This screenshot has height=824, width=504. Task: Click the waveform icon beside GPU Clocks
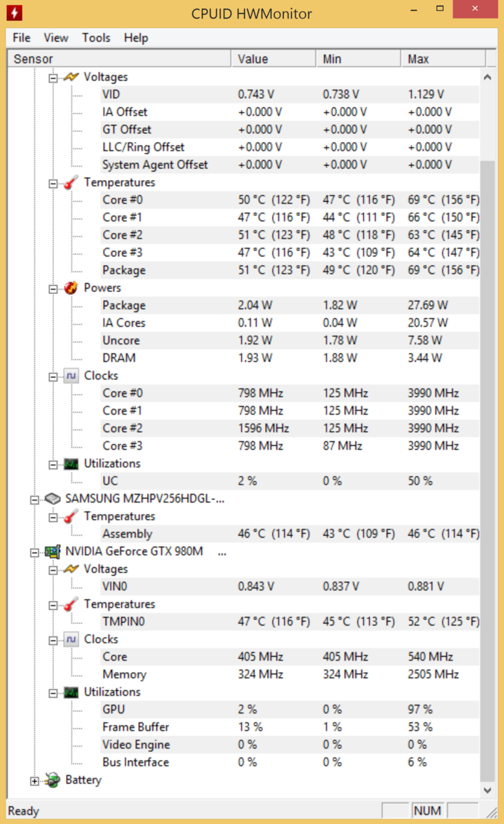71,639
